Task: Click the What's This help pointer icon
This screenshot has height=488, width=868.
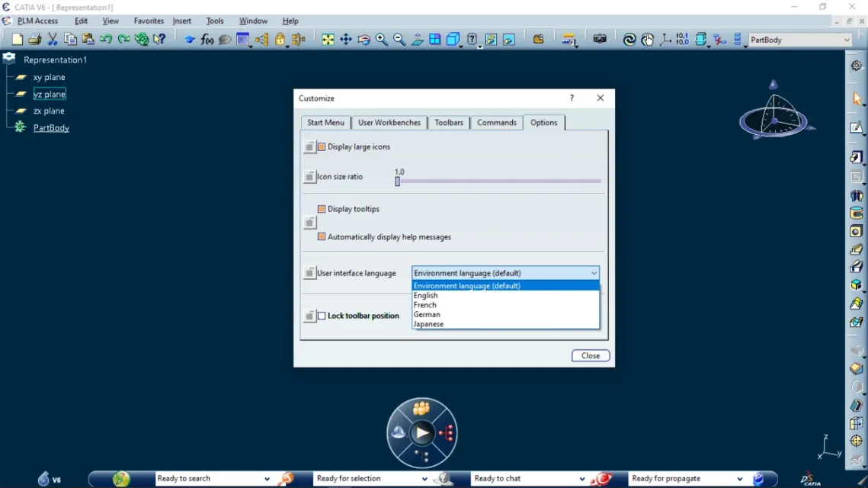Action: coord(159,40)
